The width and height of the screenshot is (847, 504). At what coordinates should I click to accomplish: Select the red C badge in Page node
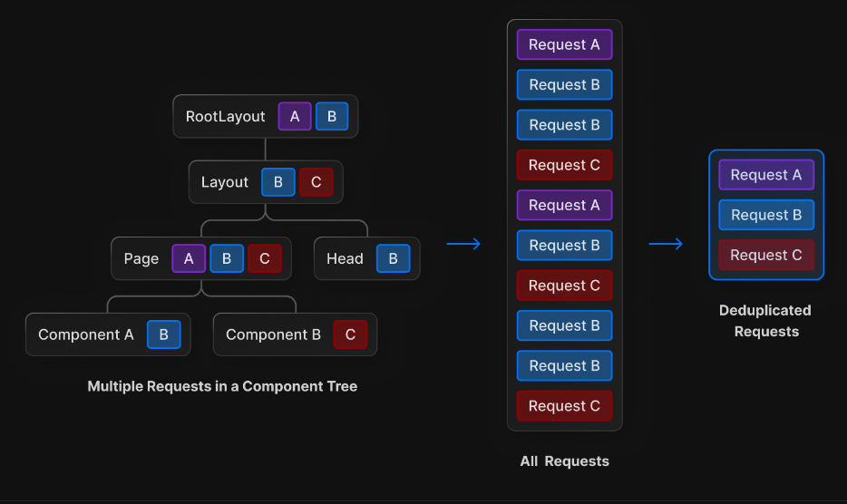265,258
